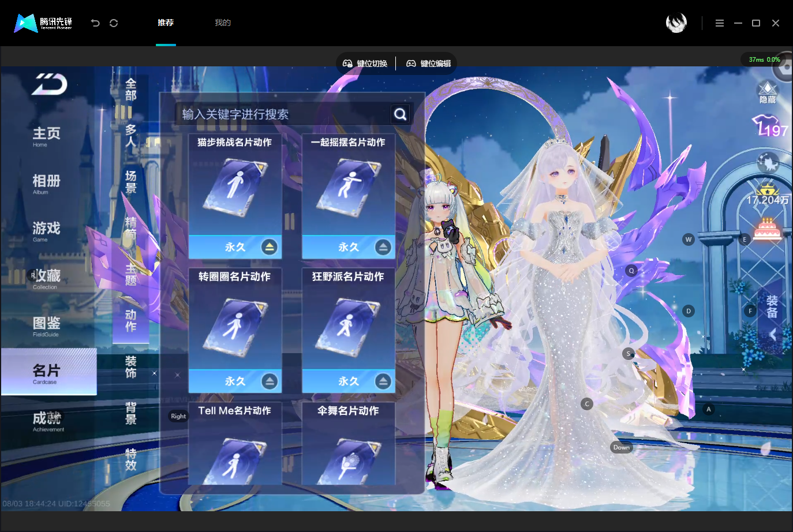The image size is (793, 532).
Task: Select the 背景 category tab
Action: click(131, 413)
